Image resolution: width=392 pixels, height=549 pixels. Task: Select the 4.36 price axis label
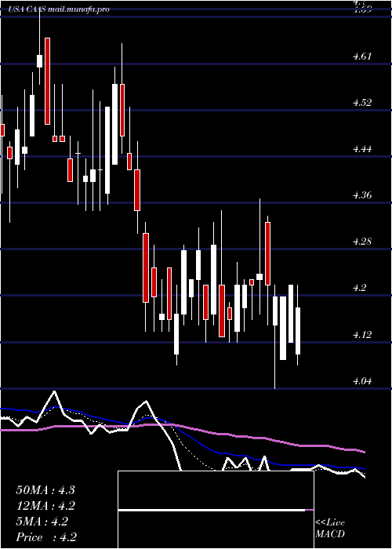coord(362,195)
